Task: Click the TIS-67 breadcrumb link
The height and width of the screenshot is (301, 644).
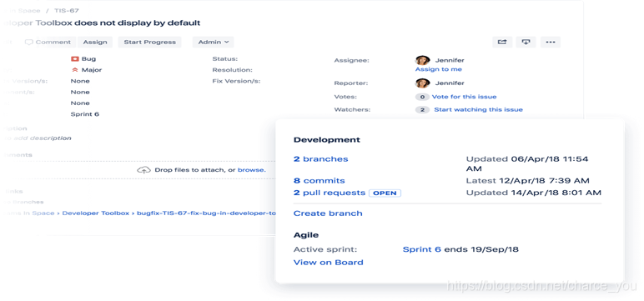Action: pyautogui.click(x=67, y=11)
